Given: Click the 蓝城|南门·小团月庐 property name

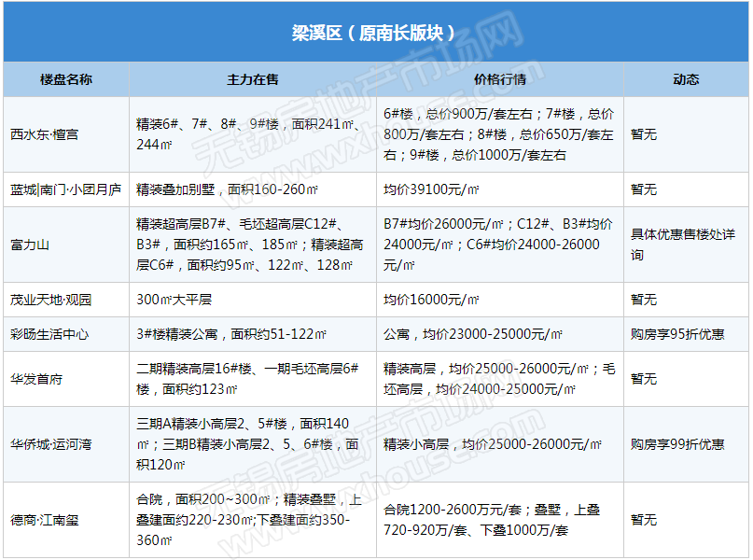Looking at the screenshot, I should click(66, 190).
